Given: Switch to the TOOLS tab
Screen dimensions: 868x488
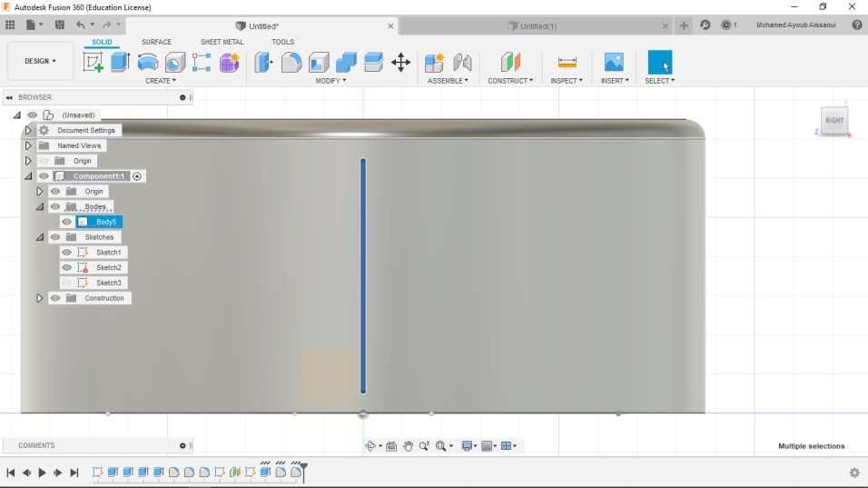Looking at the screenshot, I should point(282,42).
